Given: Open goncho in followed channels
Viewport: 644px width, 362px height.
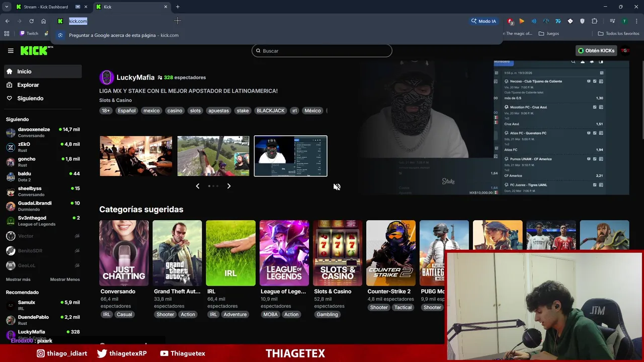Looking at the screenshot, I should 43,162.
